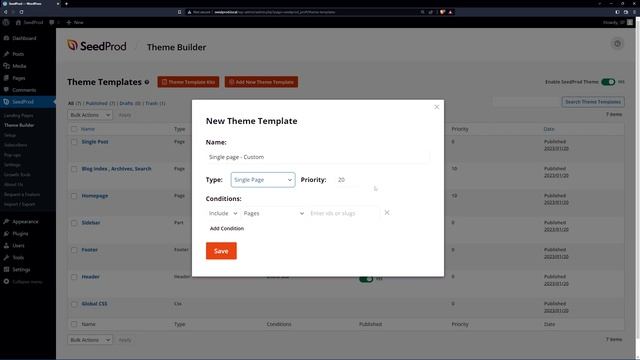Click the Howdy user avatar
The image size is (640, 360).
coord(630,22)
